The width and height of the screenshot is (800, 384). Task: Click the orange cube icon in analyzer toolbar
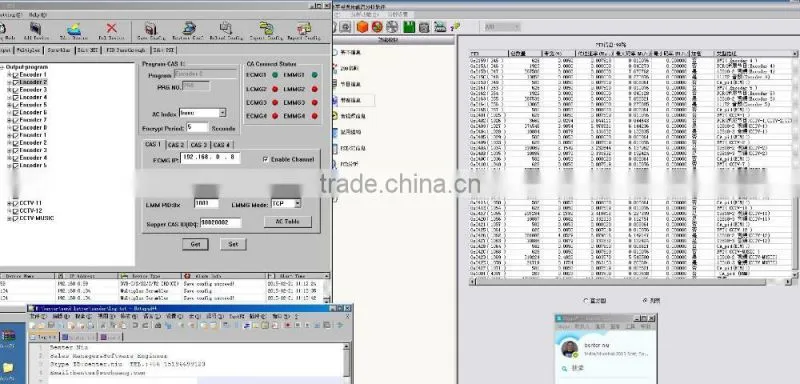[x=362, y=27]
